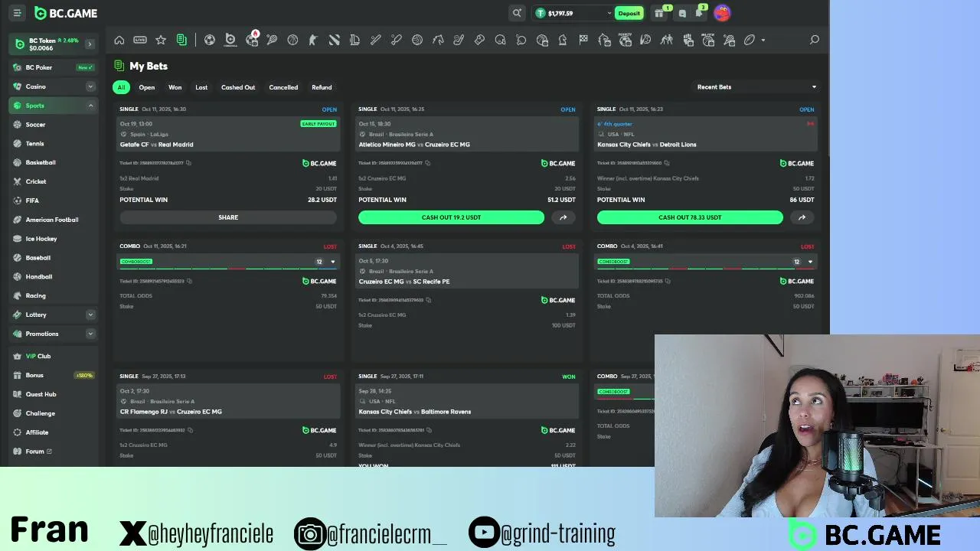Expand the Casino sidebar section
Viewport: 980px width, 551px height.
click(x=90, y=86)
